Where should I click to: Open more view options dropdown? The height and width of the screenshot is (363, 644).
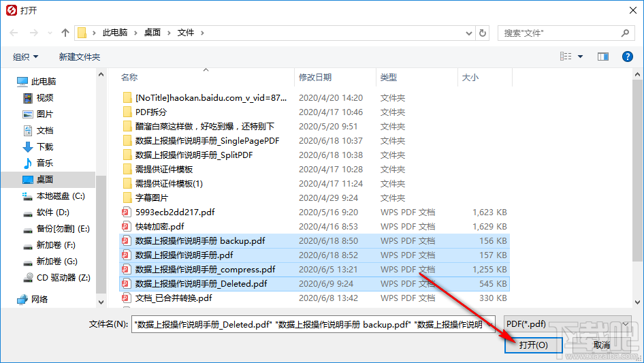point(580,57)
